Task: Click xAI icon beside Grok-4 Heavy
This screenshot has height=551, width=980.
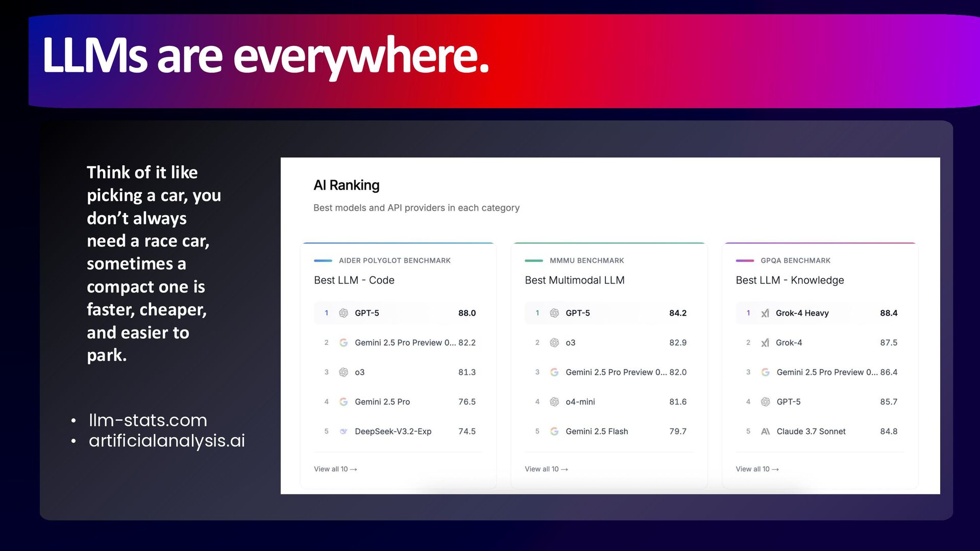Action: [765, 313]
